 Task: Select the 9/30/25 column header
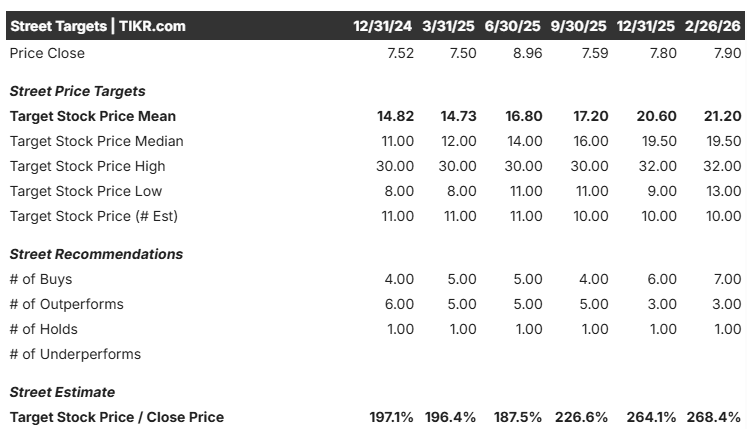pyautogui.click(x=579, y=26)
